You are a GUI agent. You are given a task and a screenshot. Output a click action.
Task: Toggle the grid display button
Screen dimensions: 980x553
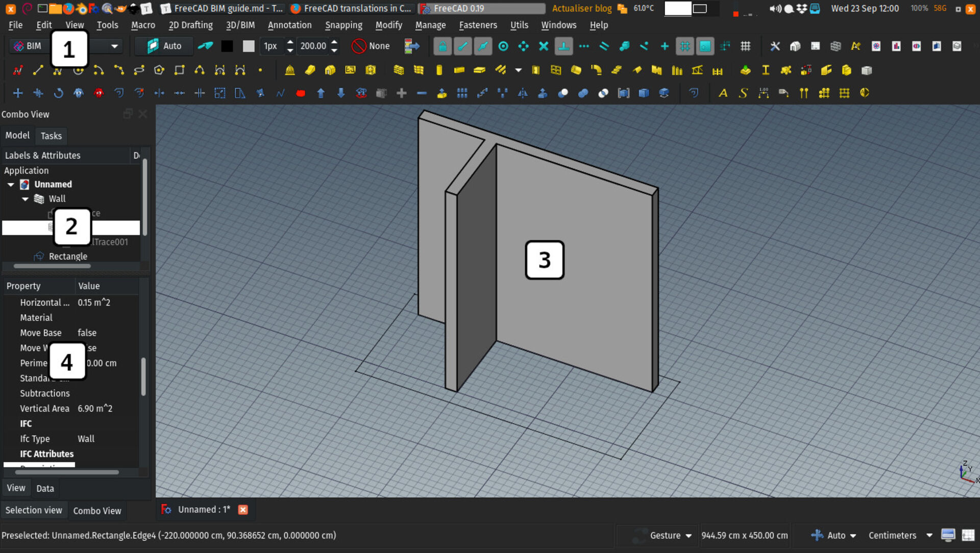[x=745, y=46]
